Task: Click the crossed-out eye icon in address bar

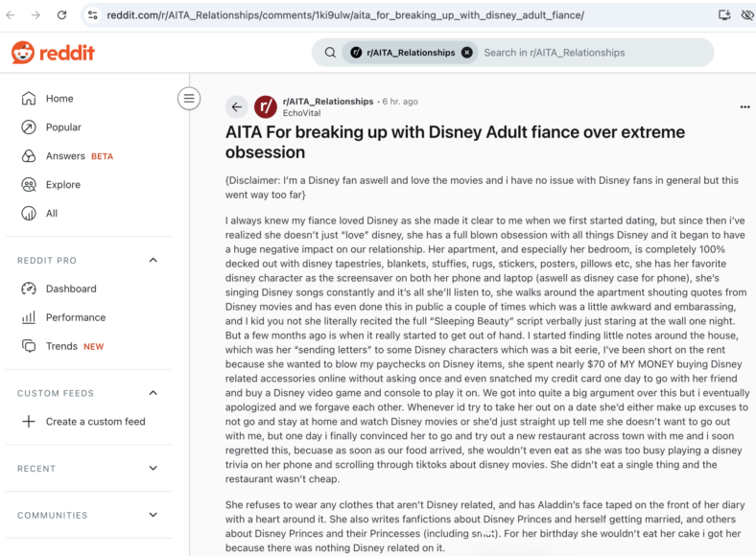Action: pyautogui.click(x=747, y=15)
